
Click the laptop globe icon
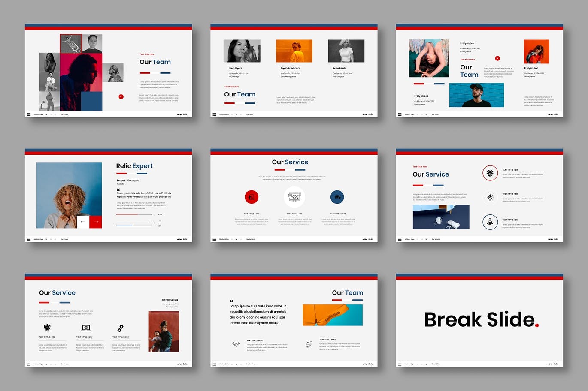(x=86, y=328)
